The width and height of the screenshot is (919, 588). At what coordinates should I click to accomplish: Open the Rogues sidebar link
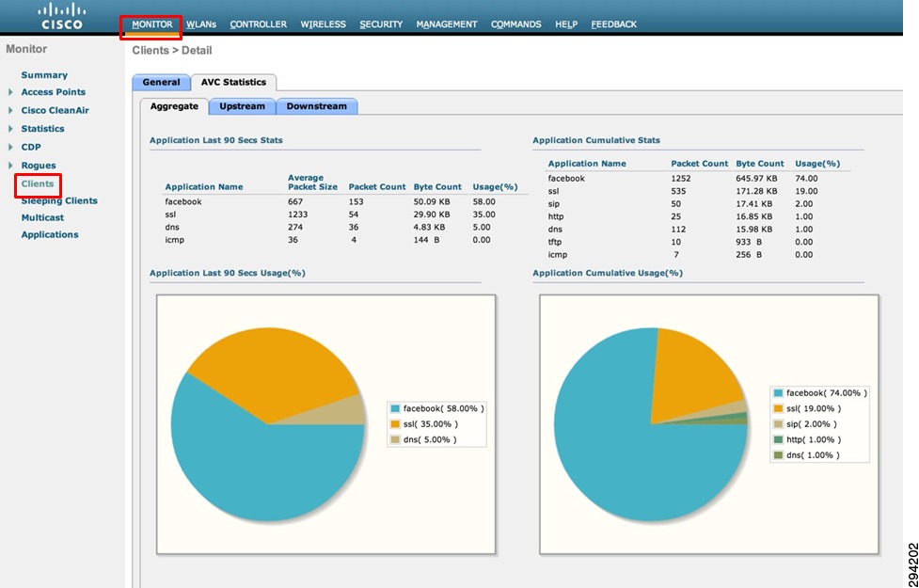click(x=39, y=166)
